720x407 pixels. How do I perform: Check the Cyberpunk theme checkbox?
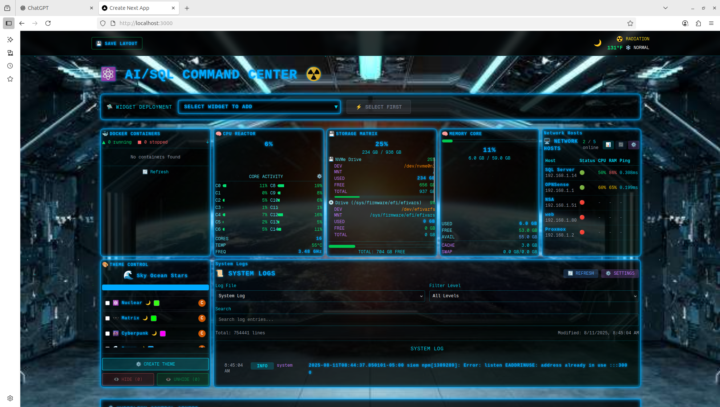coord(107,334)
